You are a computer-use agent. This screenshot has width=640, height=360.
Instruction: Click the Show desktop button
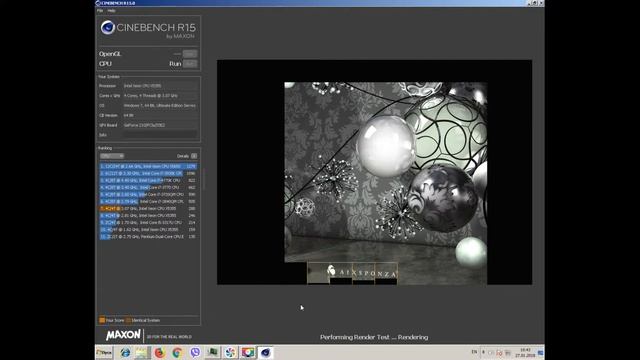click(541, 353)
